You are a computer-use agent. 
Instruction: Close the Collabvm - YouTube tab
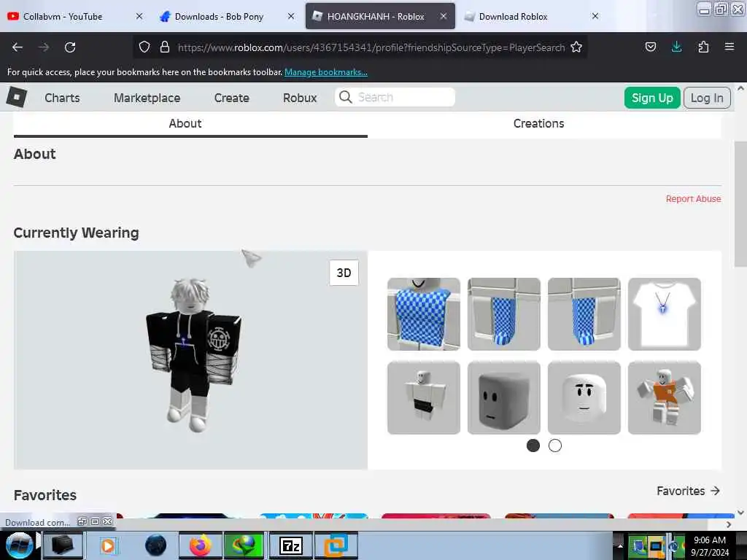tap(139, 16)
